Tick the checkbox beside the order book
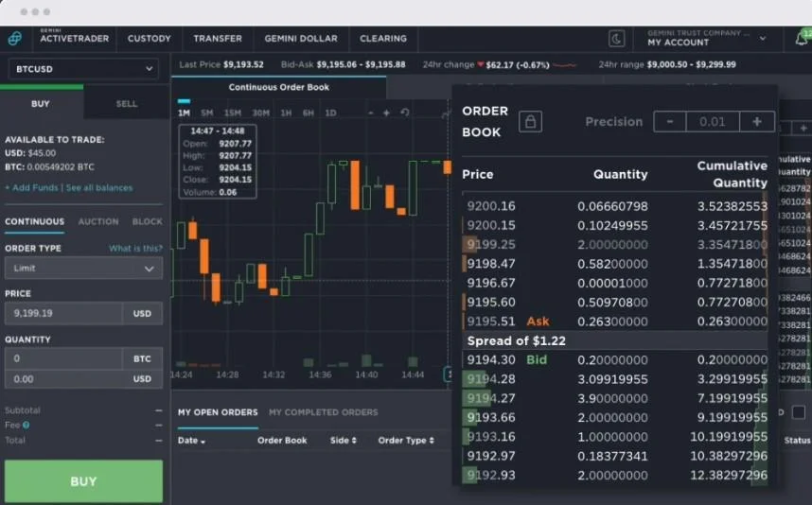 point(798,412)
